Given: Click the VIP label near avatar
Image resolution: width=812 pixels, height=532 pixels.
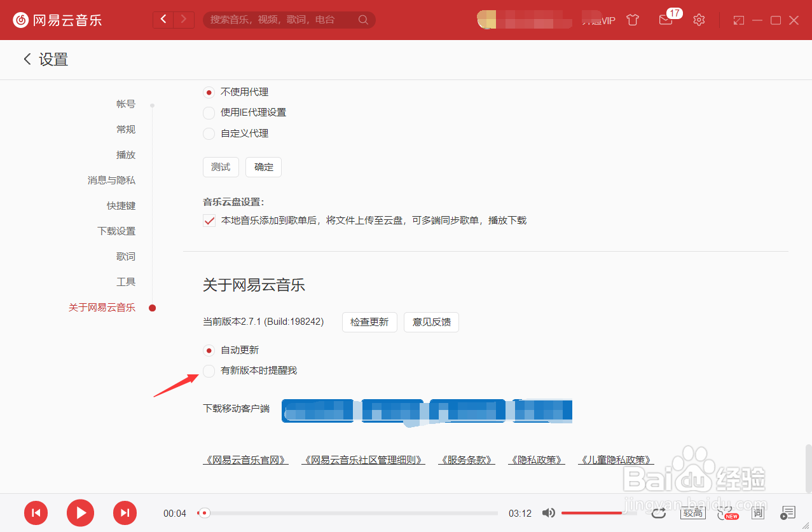Looking at the screenshot, I should coord(599,20).
